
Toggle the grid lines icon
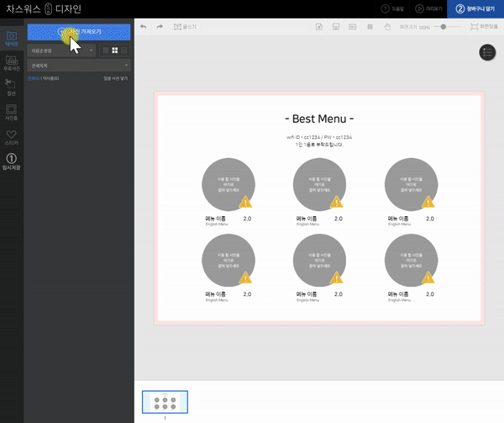(x=370, y=27)
